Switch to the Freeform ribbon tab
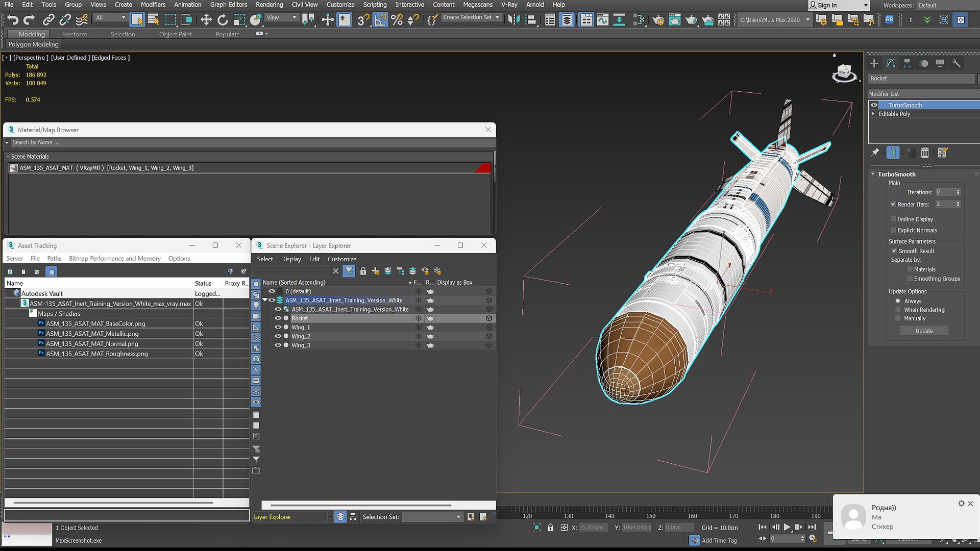Image resolution: width=980 pixels, height=551 pixels. click(75, 34)
